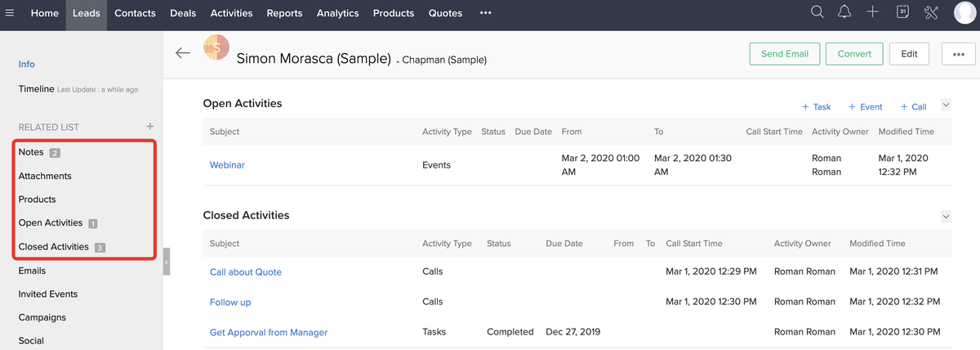Click the plus quick-create icon
Image resolution: width=980 pixels, height=350 pixels.
(873, 12)
